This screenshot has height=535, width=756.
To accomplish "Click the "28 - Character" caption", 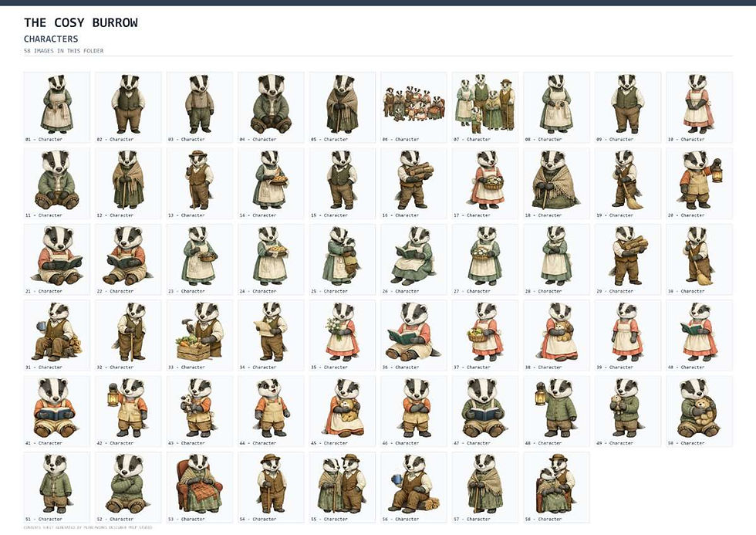I will [543, 291].
